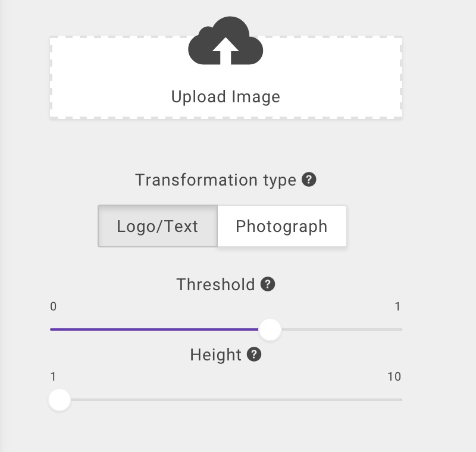
Task: Switch transformation type to Photograph
Action: click(x=281, y=226)
